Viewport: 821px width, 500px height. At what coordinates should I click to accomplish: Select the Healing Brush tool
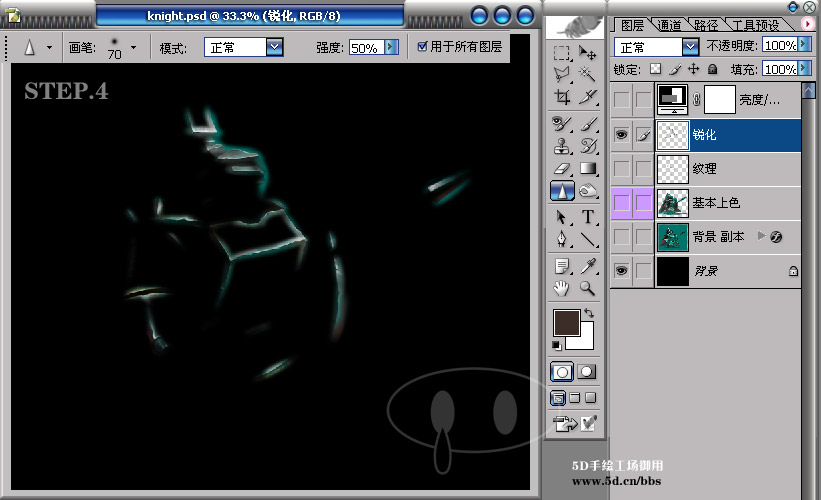[x=562, y=124]
